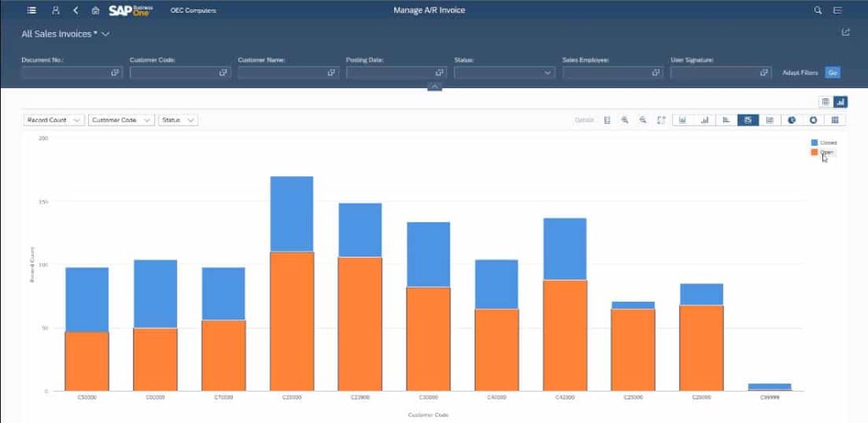Zoom in on the chart
This screenshot has height=423, width=868.
pos(625,120)
